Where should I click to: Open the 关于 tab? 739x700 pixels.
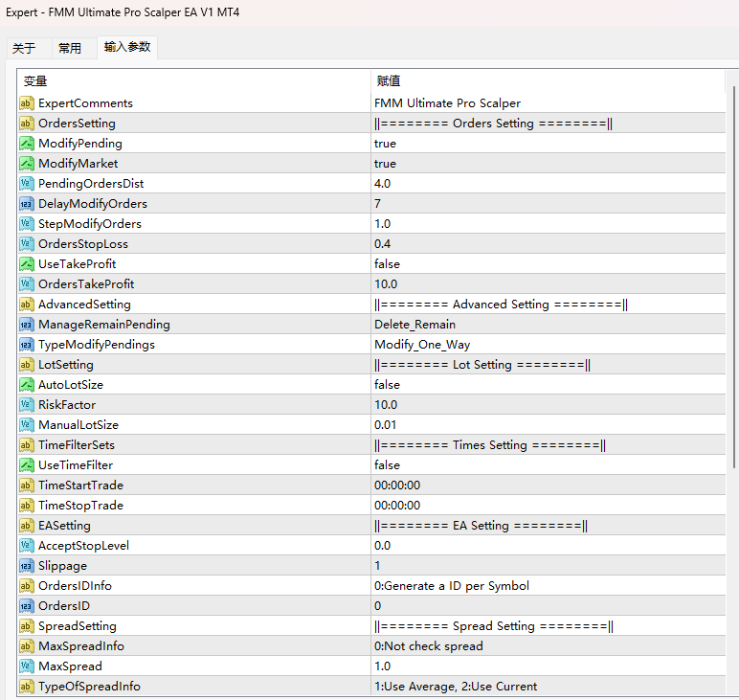coord(29,48)
